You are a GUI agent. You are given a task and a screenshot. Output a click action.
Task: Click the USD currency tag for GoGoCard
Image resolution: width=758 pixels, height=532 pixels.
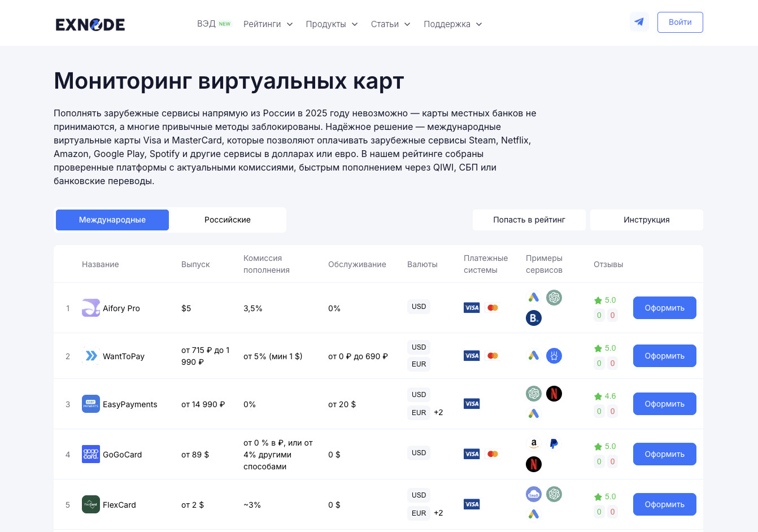(x=419, y=453)
